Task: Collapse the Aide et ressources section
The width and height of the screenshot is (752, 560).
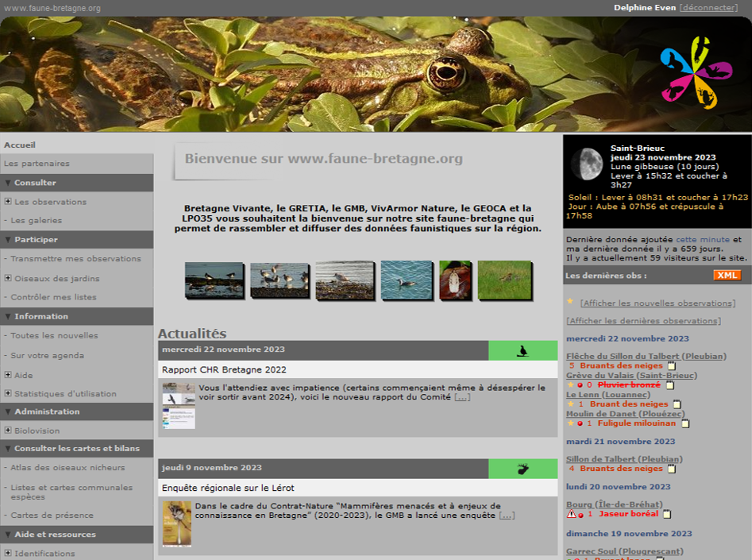Action: click(8, 535)
